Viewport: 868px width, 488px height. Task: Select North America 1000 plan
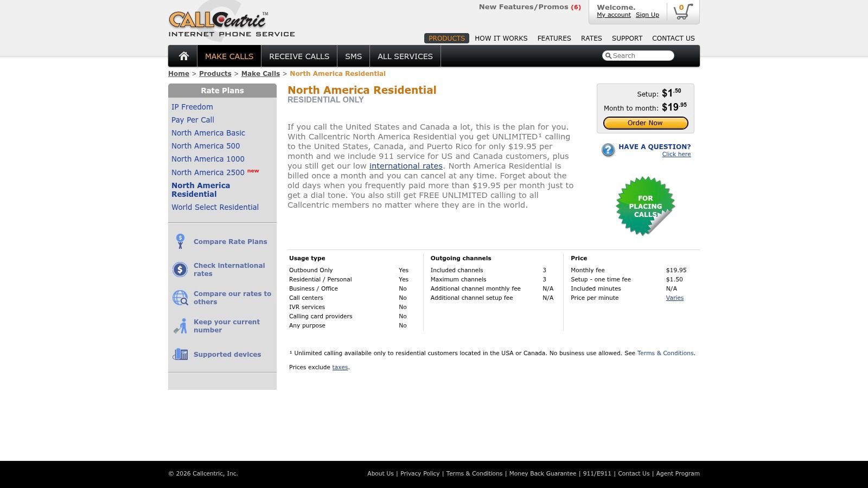coord(208,159)
